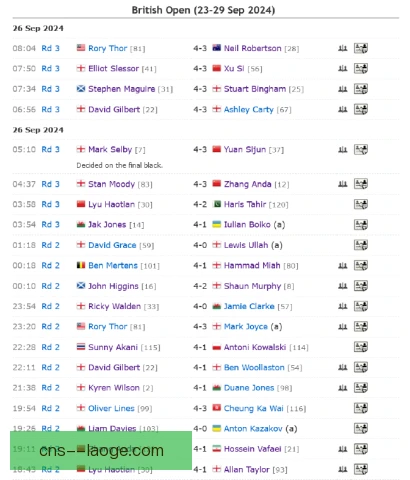The image size is (410, 480).
Task: Open match details icon for Walden vs Clarke
Action: point(361,306)
